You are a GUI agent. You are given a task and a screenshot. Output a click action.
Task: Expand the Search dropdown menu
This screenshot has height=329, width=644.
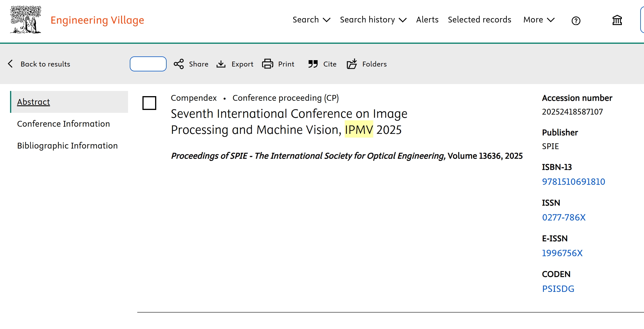[311, 20]
